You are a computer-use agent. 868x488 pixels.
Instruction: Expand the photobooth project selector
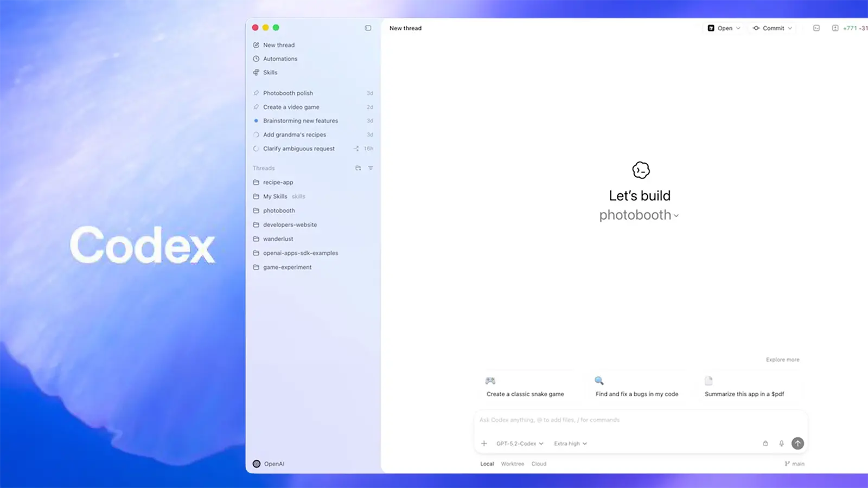point(639,215)
